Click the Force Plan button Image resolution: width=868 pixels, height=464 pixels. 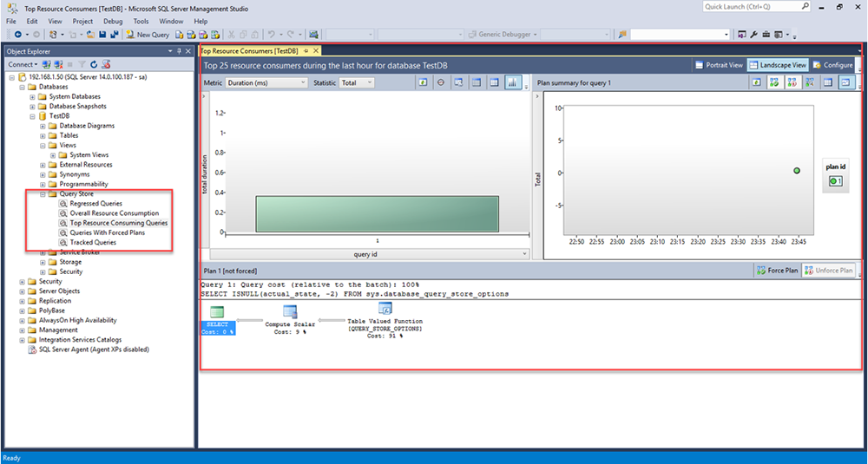coord(777,271)
